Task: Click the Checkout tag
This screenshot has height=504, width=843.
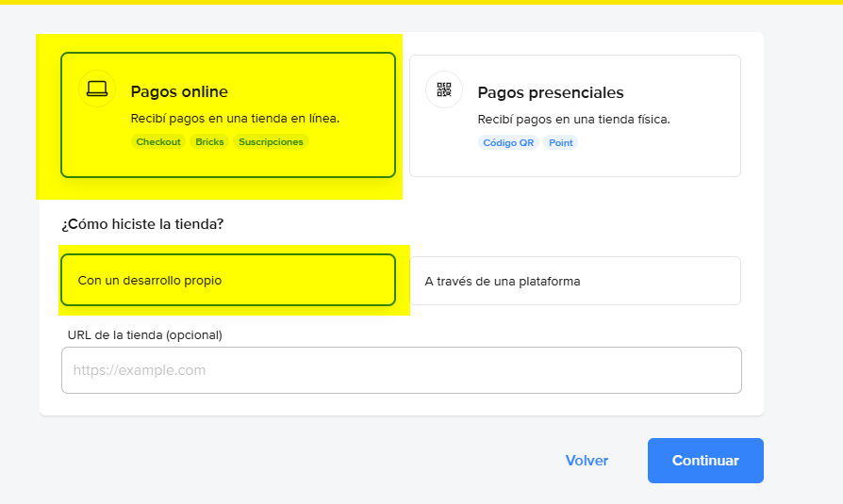Action: tap(158, 142)
